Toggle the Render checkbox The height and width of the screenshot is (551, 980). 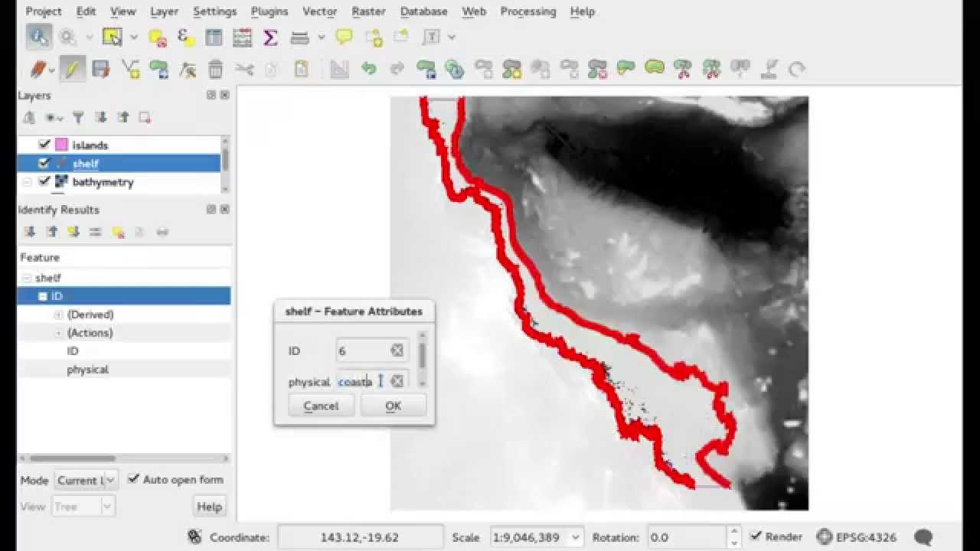(x=756, y=536)
